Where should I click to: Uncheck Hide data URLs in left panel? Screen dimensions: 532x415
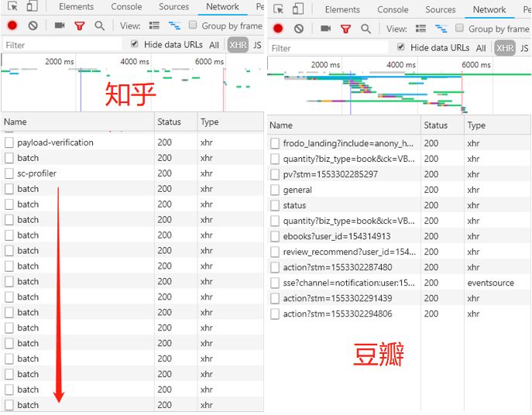click(135, 44)
